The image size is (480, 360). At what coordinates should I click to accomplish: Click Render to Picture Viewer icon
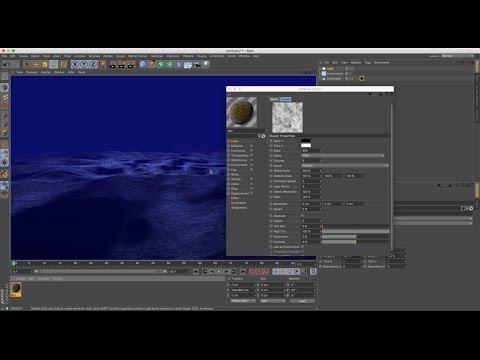(122, 64)
